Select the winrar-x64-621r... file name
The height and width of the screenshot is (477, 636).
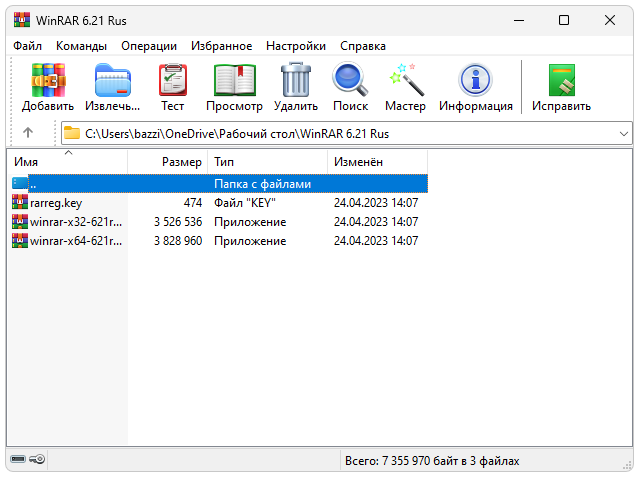(x=76, y=241)
